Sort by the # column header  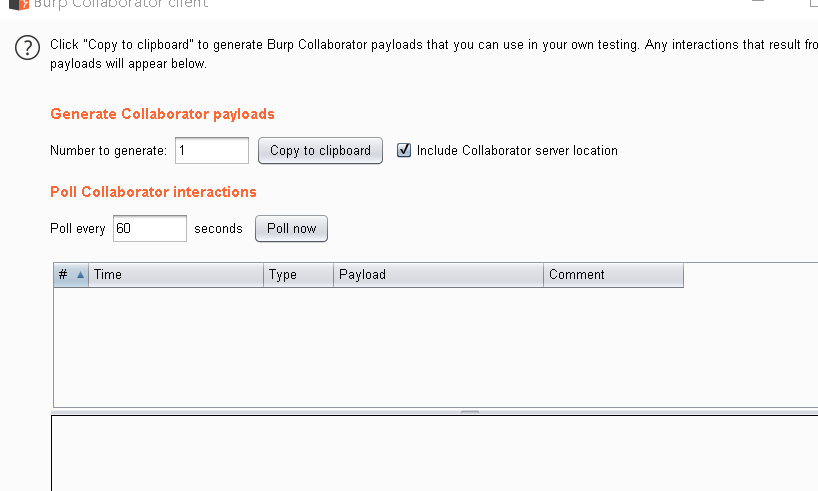[71, 275]
